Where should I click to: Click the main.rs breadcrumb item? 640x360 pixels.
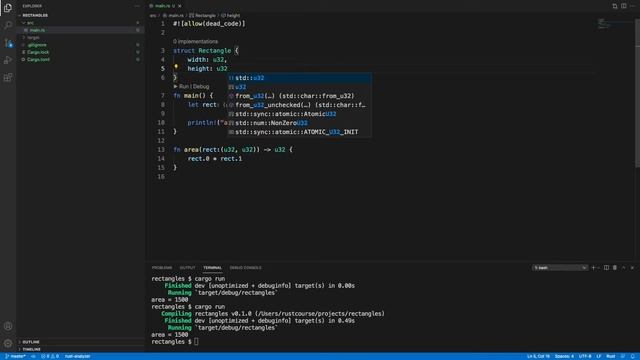point(173,16)
